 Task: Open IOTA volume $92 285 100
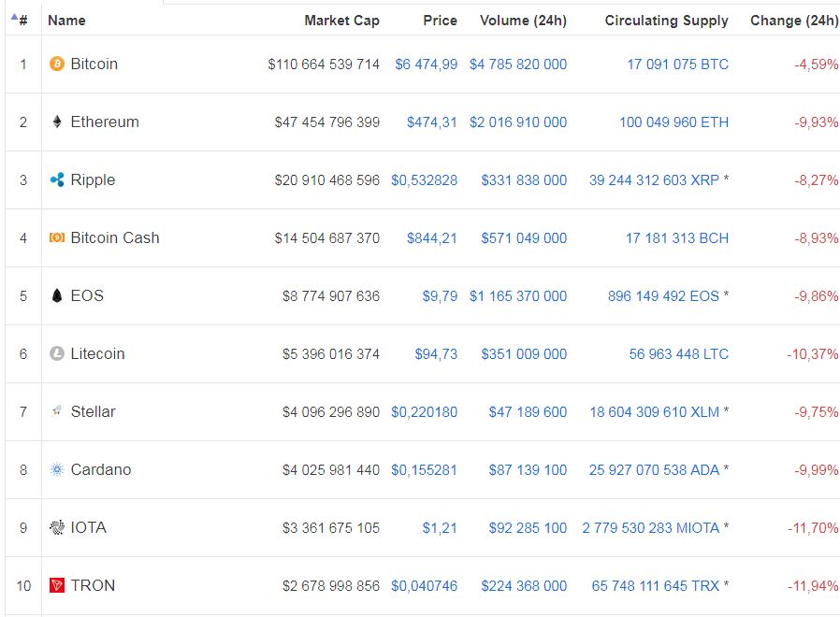528,528
